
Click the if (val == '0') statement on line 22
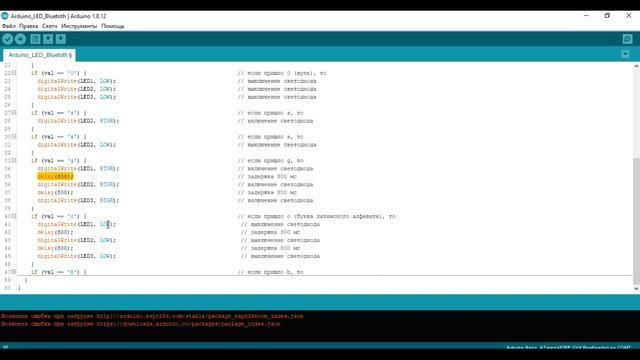tap(59, 73)
